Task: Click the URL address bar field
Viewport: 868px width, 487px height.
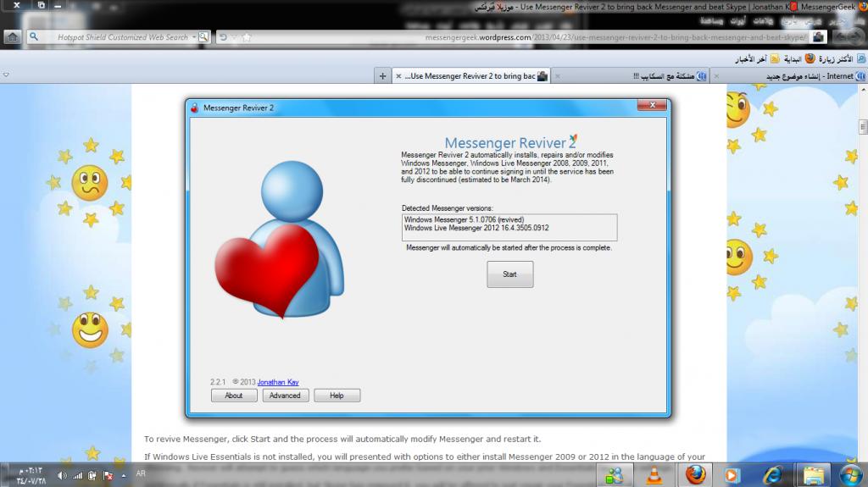Action: 526,37
